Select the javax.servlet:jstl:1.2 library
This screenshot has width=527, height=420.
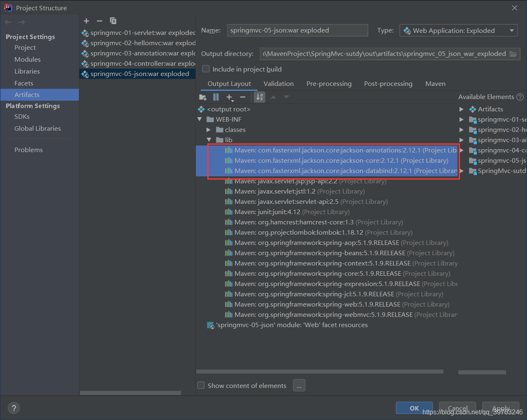[x=295, y=192]
